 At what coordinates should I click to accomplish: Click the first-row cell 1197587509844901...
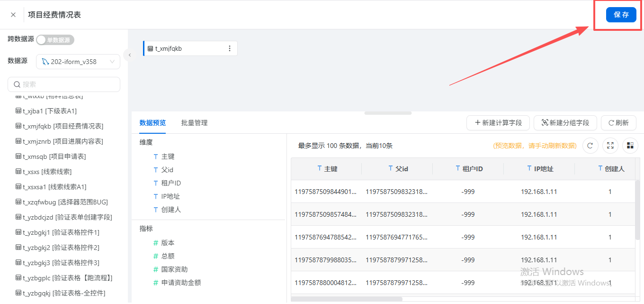click(326, 192)
